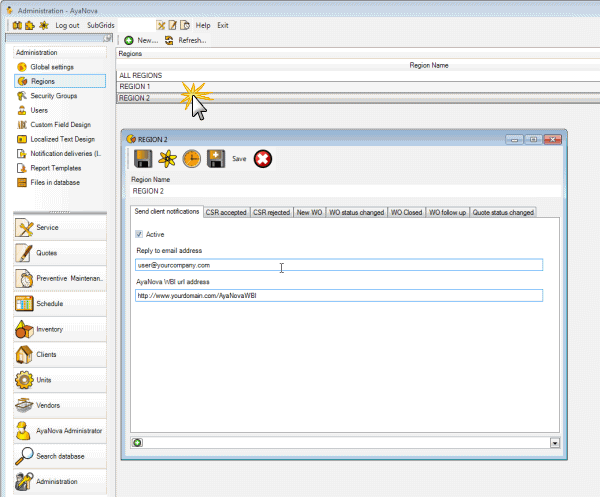Click the puzzle-piece plugin icon in main toolbar
The image size is (600, 497).
pos(30,26)
